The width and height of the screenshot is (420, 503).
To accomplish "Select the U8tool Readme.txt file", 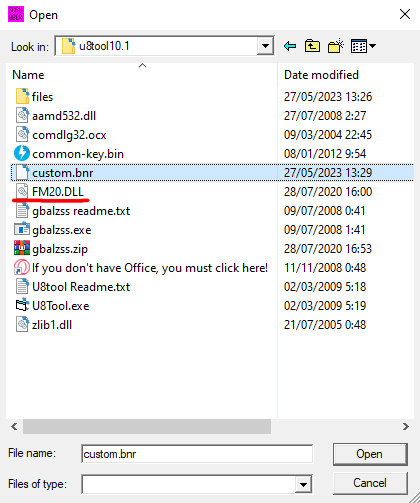I will 81,287.
